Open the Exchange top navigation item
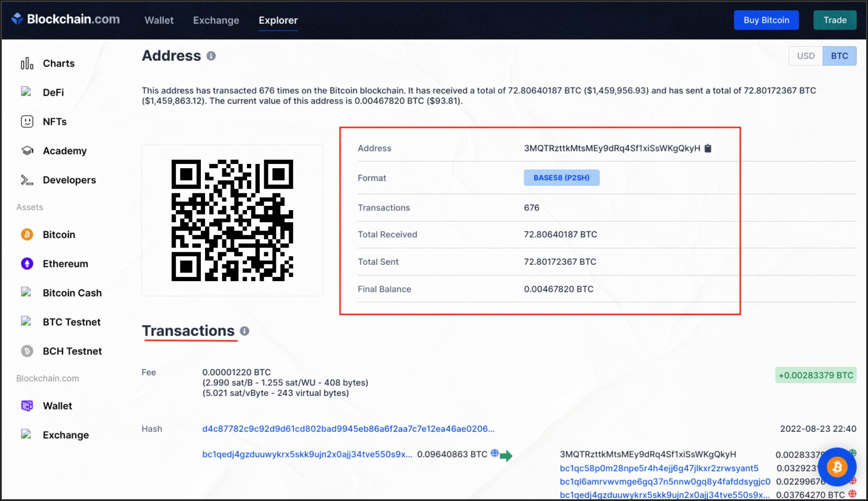 216,20
